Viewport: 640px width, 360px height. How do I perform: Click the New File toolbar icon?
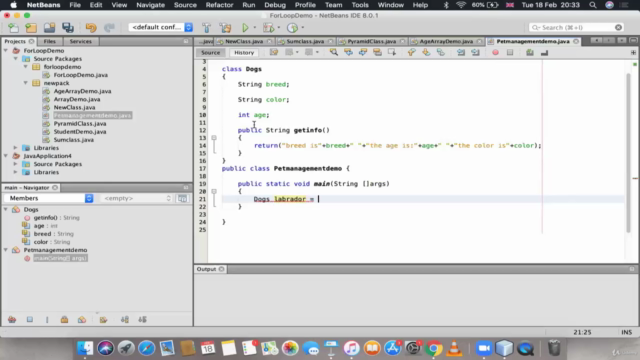(x=13, y=28)
